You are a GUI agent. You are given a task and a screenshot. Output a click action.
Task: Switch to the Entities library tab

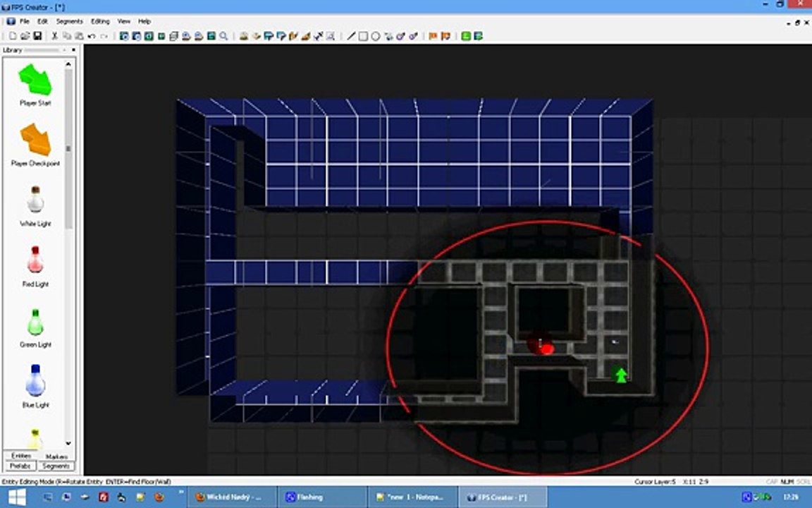click(x=21, y=456)
